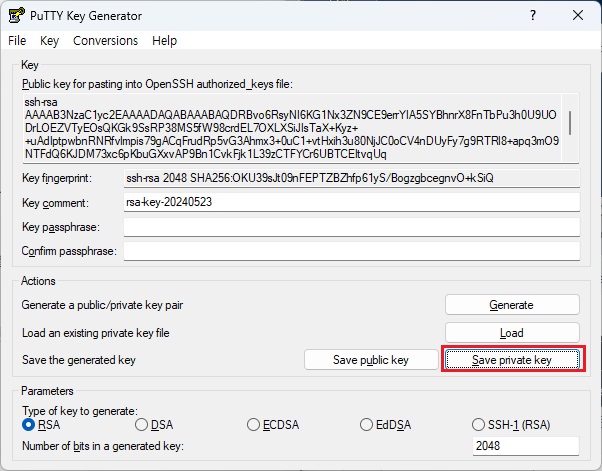Viewport: 602px width, 471px height.
Task: Click the 'Key fingerprint:' label
Action: tap(57, 178)
